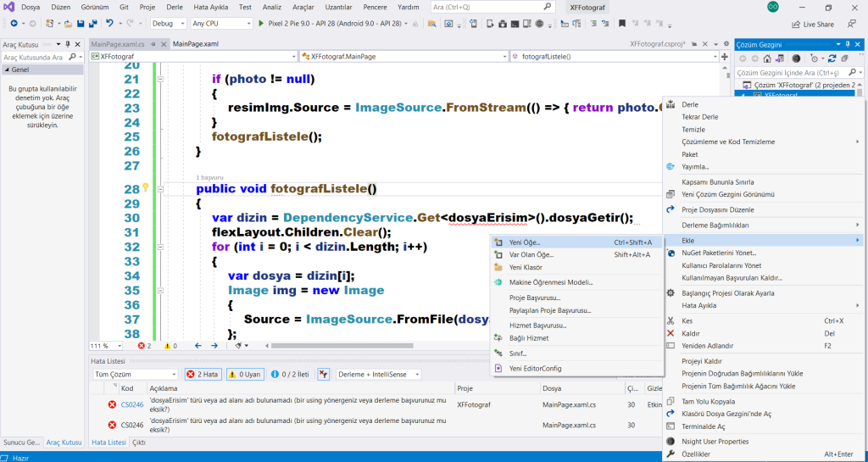Viewport: 868px width, 462px height.
Task: Open the 'Any CPU' platform dropdown
Action: tap(220, 24)
